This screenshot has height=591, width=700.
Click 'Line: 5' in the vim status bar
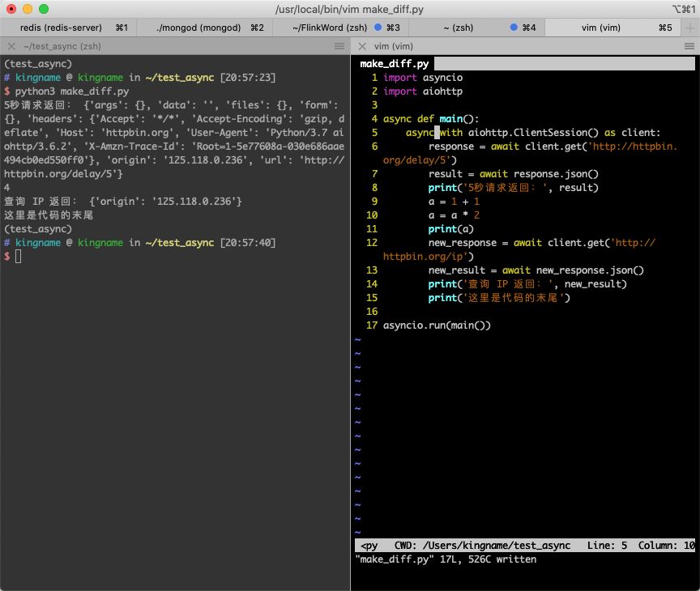(607, 546)
